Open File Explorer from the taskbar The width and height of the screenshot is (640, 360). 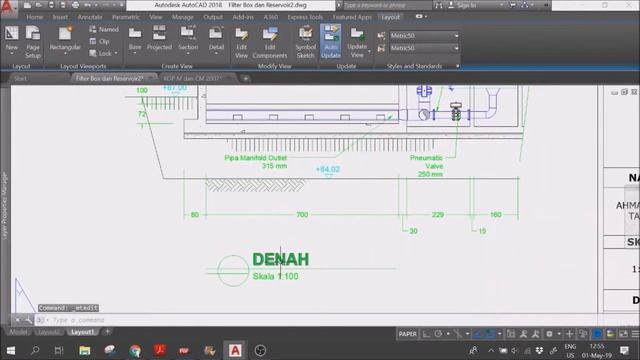(85, 350)
